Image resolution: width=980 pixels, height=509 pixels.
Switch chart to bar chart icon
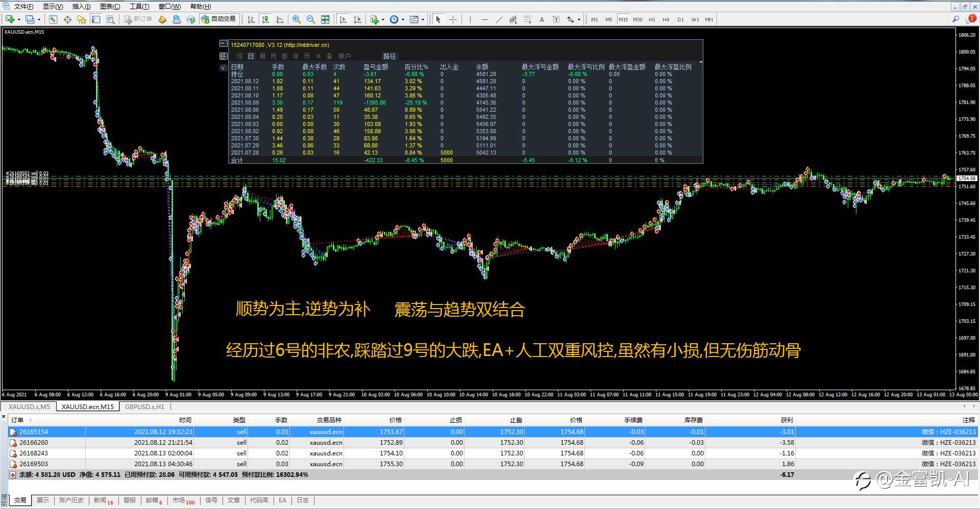(251, 19)
